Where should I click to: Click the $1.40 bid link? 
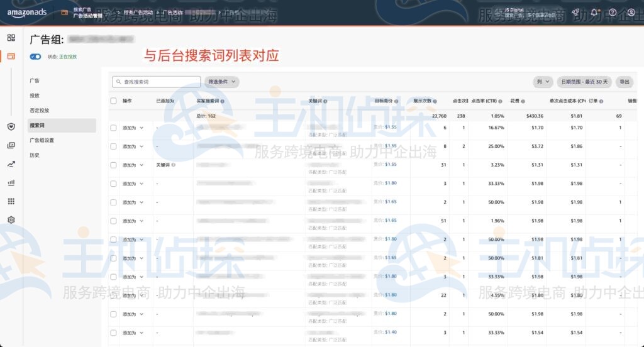pyautogui.click(x=391, y=332)
